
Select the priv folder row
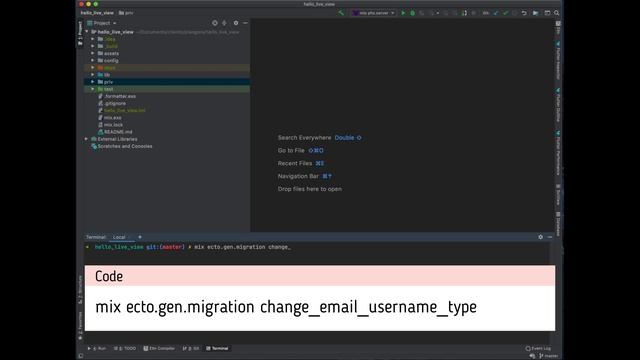[167, 82]
